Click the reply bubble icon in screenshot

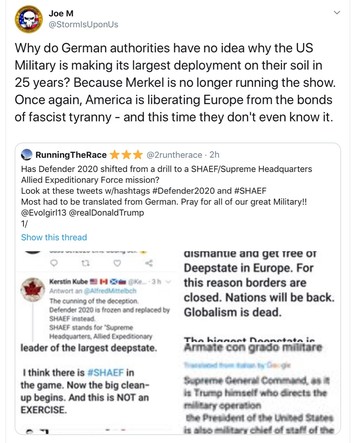(54, 263)
